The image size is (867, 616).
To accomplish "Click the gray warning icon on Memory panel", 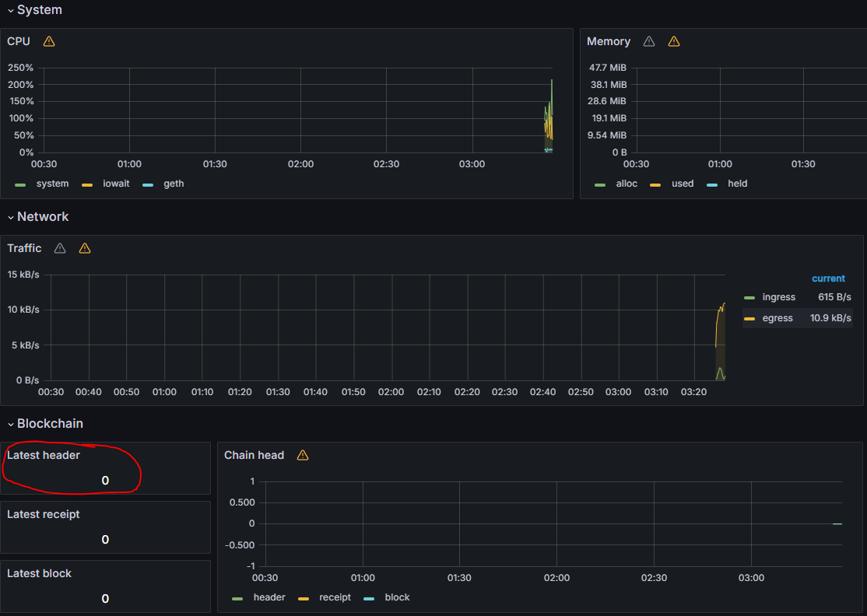I will (649, 41).
